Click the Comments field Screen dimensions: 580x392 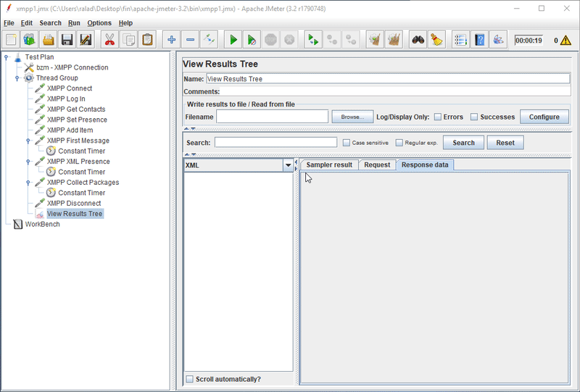click(395, 91)
